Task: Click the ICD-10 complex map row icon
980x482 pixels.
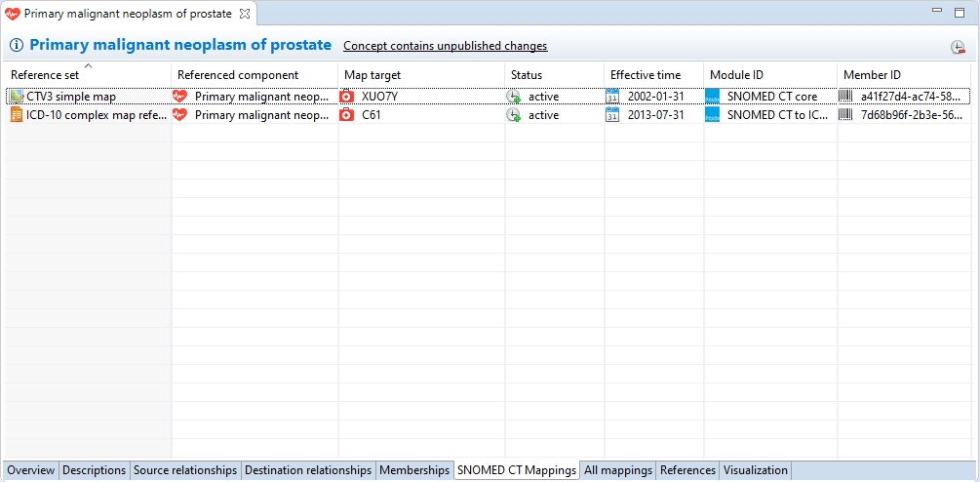Action: [x=16, y=115]
